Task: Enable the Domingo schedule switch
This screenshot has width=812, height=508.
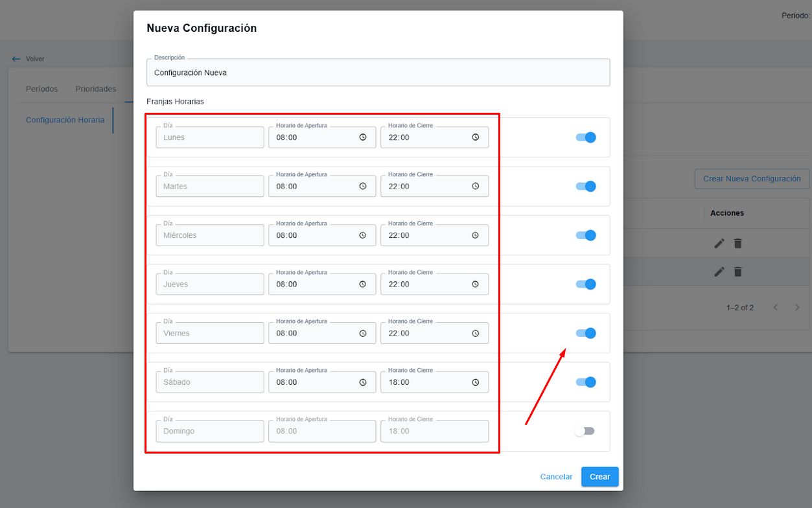Action: tap(585, 431)
